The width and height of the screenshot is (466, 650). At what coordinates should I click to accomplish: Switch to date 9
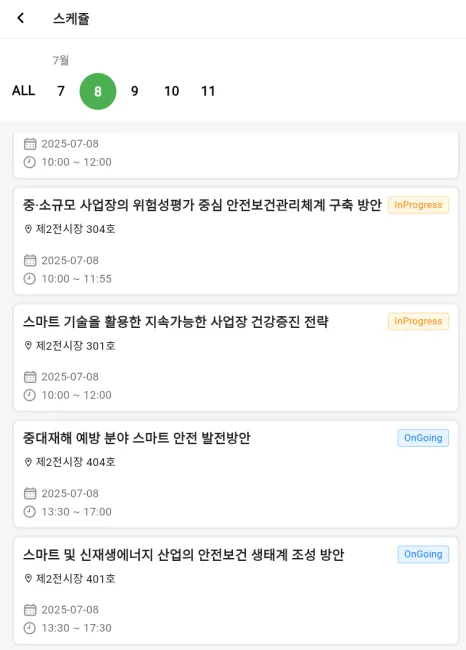pos(135,91)
